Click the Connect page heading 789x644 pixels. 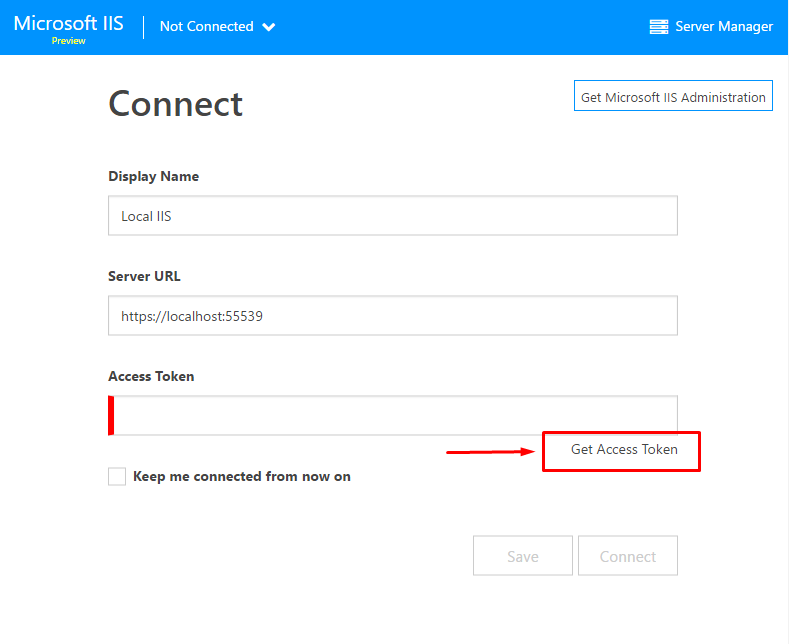(176, 104)
